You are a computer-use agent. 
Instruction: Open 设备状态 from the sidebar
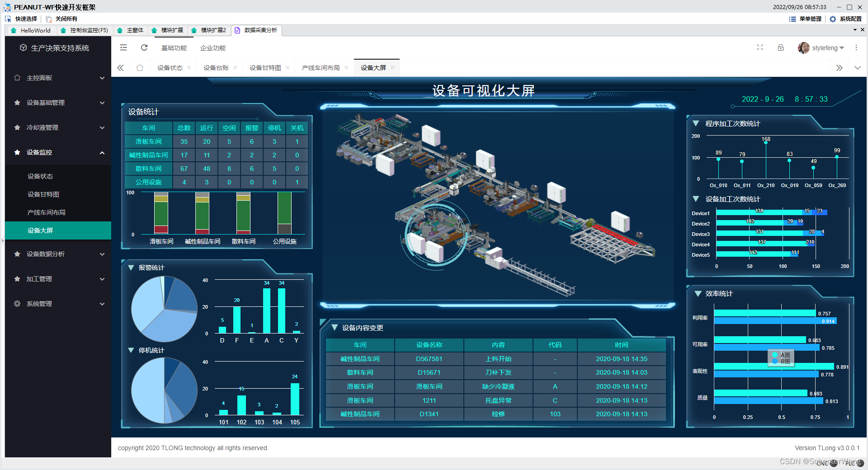(41, 176)
